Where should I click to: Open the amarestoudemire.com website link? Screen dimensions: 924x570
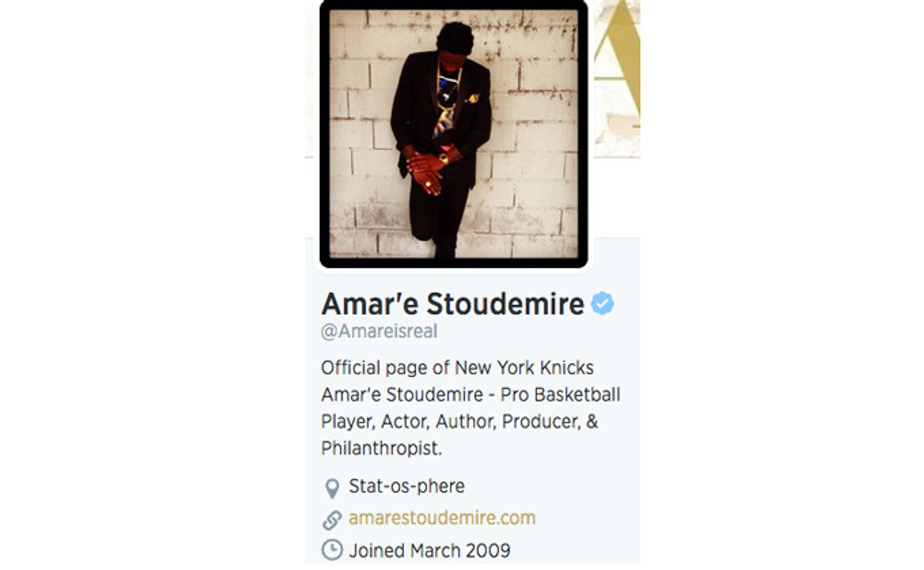442,518
